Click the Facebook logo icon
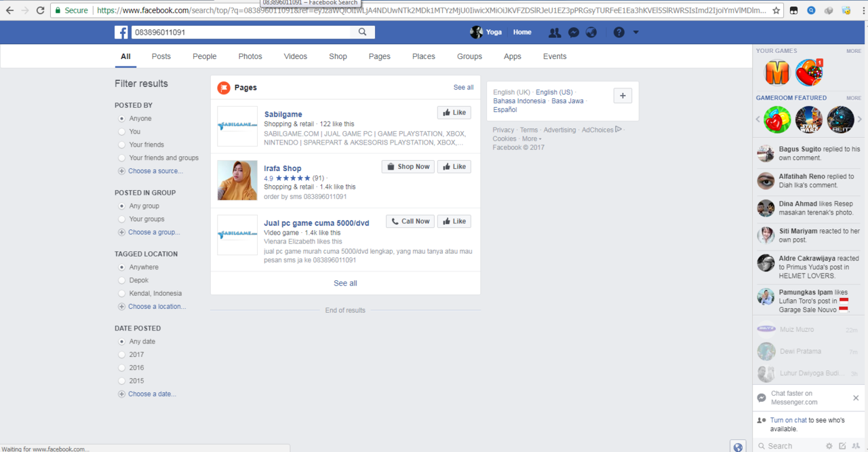The image size is (868, 452). [x=121, y=32]
